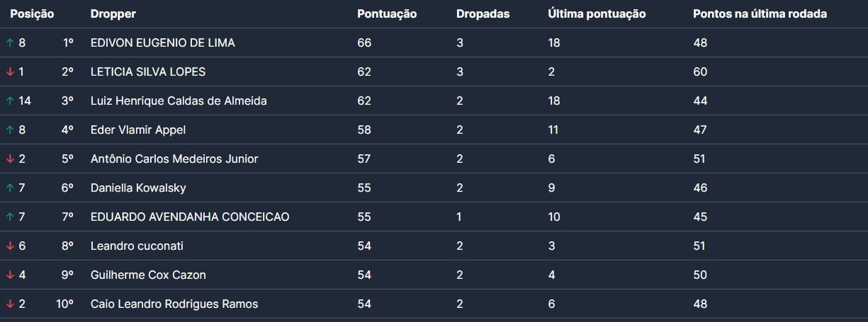Click red down arrow in Antônio Carlos row
Screen dimensions: 868x322
(x=10, y=159)
